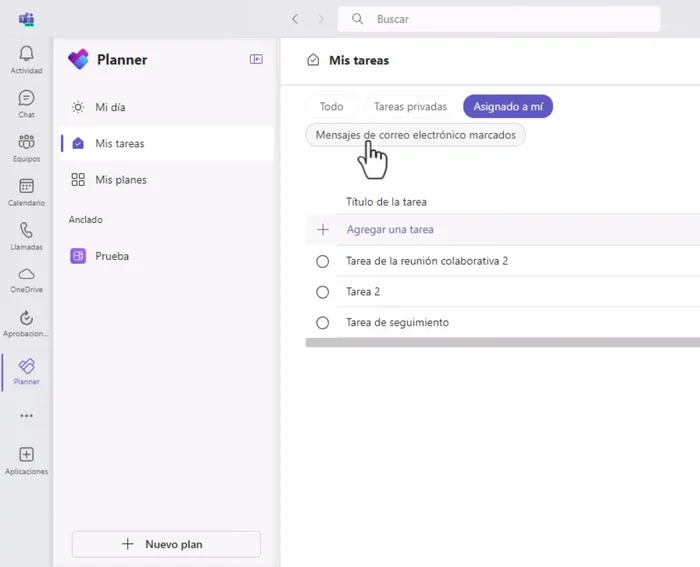This screenshot has width=700, height=567.
Task: Go to Equipos in the sidebar
Action: 26,142
